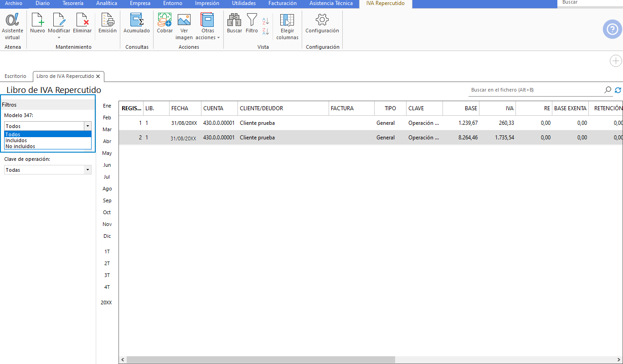Filter by month Ago
Image resolution: width=623 pixels, height=364 pixels.
(x=107, y=189)
